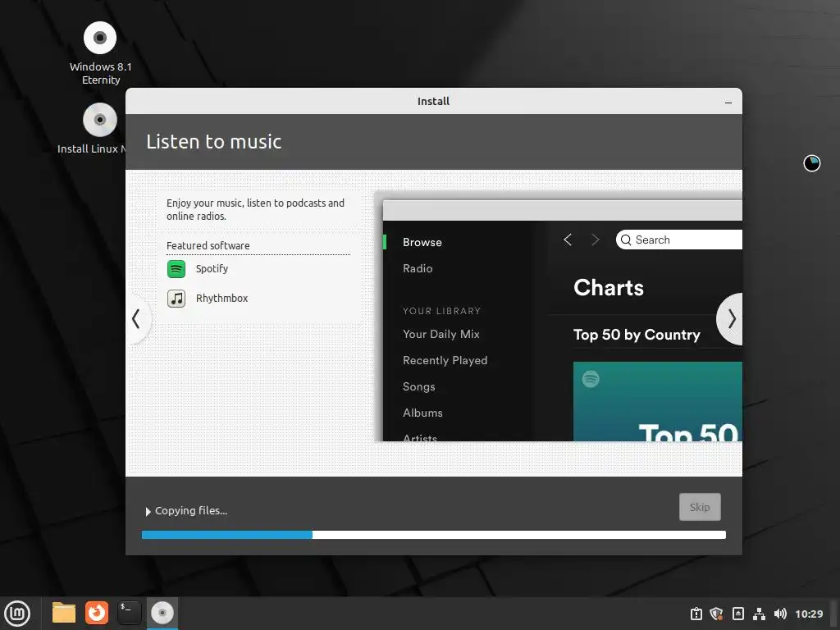Open the Terminal from the panel
The width and height of the screenshot is (840, 630).
(x=129, y=613)
